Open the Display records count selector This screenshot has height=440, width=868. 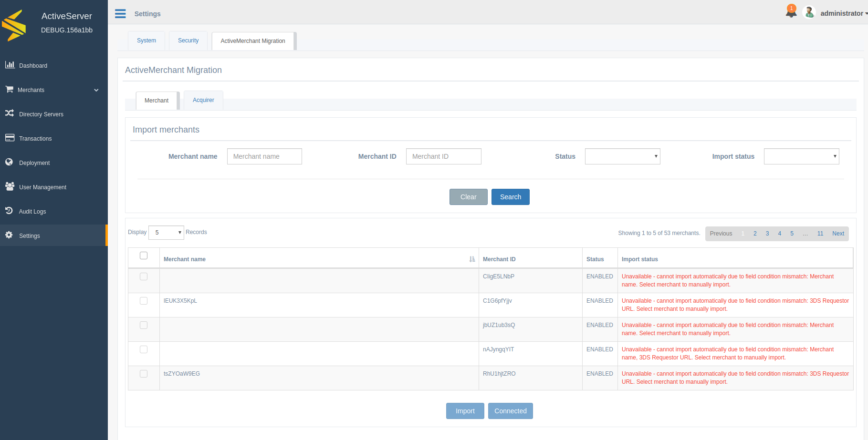166,232
